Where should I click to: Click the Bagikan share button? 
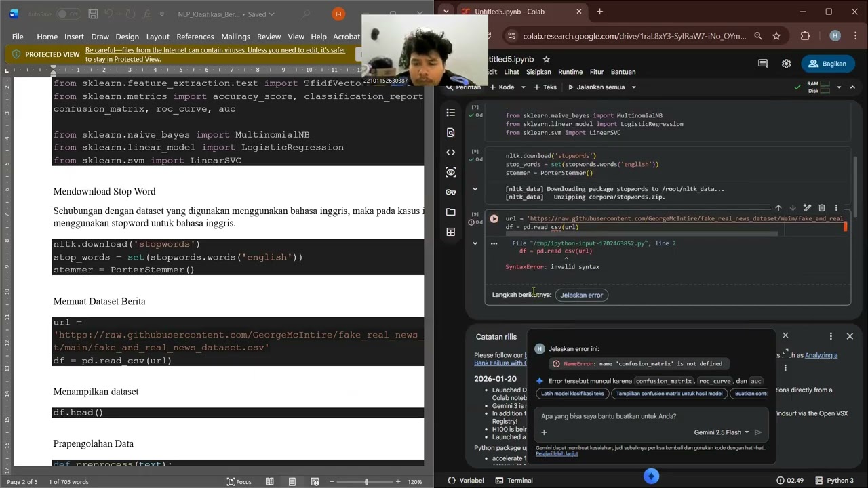[x=828, y=64]
